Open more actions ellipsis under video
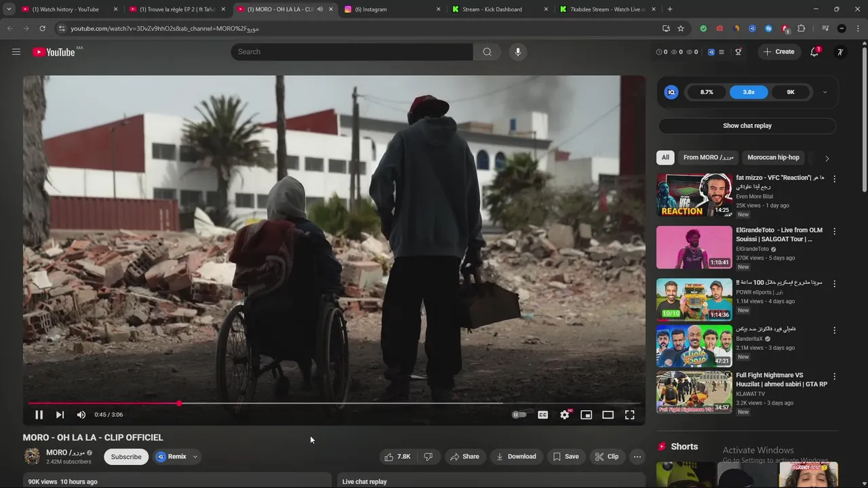Image resolution: width=868 pixels, height=488 pixels. 637,457
